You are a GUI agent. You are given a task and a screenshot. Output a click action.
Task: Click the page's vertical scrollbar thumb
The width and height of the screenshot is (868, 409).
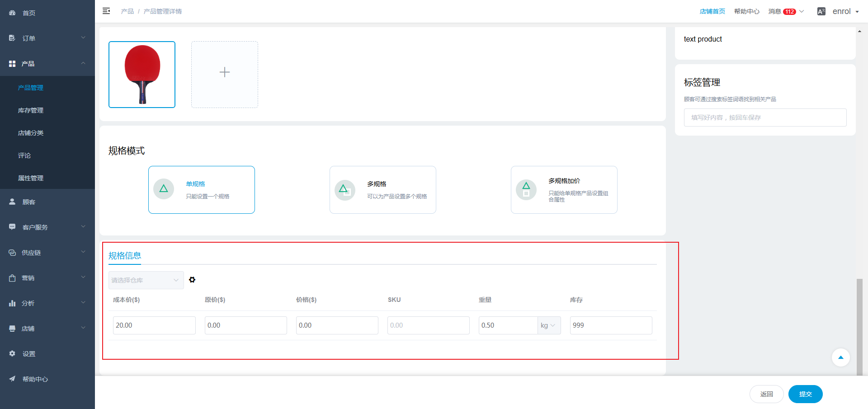pyautogui.click(x=859, y=325)
